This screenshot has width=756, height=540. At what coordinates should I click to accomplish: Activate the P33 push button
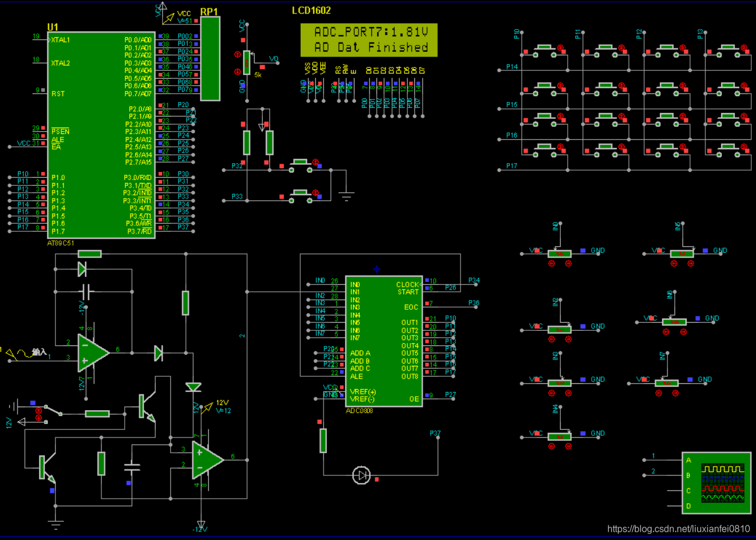point(300,195)
